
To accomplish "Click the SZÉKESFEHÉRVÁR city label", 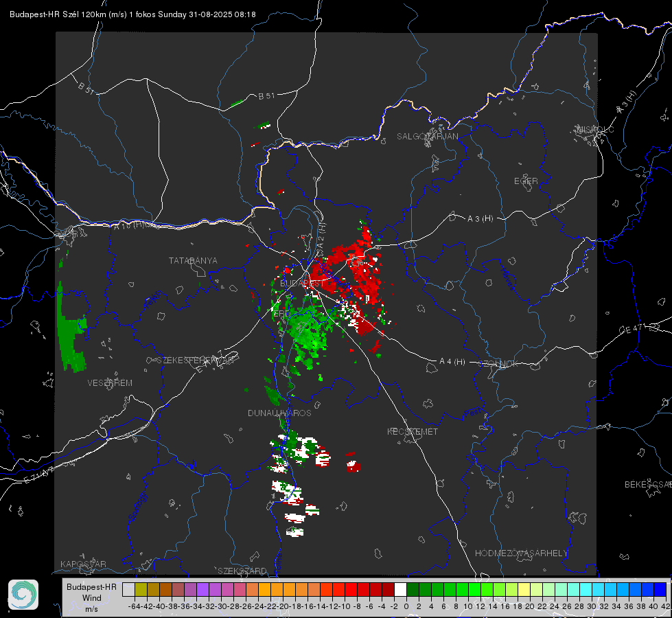I will (x=196, y=360).
